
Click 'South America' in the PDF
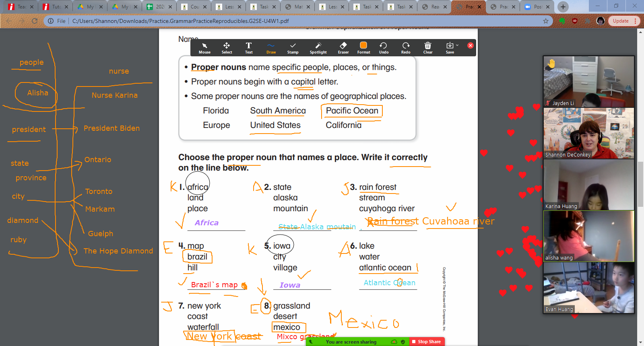(278, 111)
